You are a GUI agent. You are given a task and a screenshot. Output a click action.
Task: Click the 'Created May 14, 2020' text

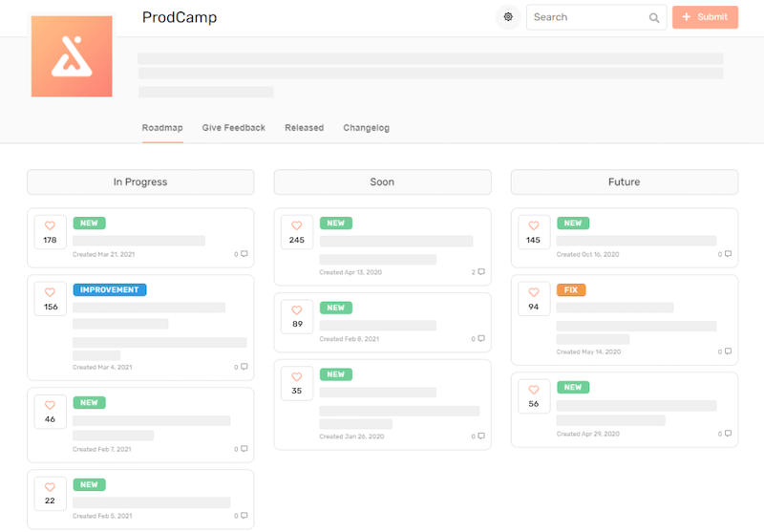[588, 351]
